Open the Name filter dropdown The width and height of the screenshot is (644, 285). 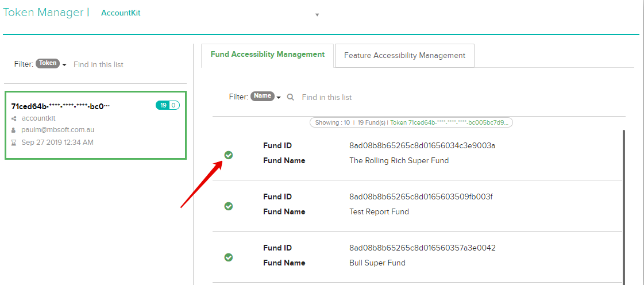coord(266,97)
